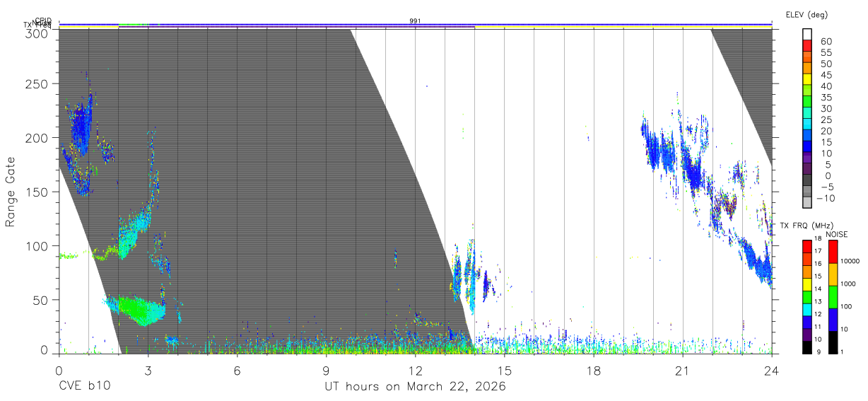Click the 250 tick on Range Gate axis
The width and height of the screenshot is (868, 401).
37,83
